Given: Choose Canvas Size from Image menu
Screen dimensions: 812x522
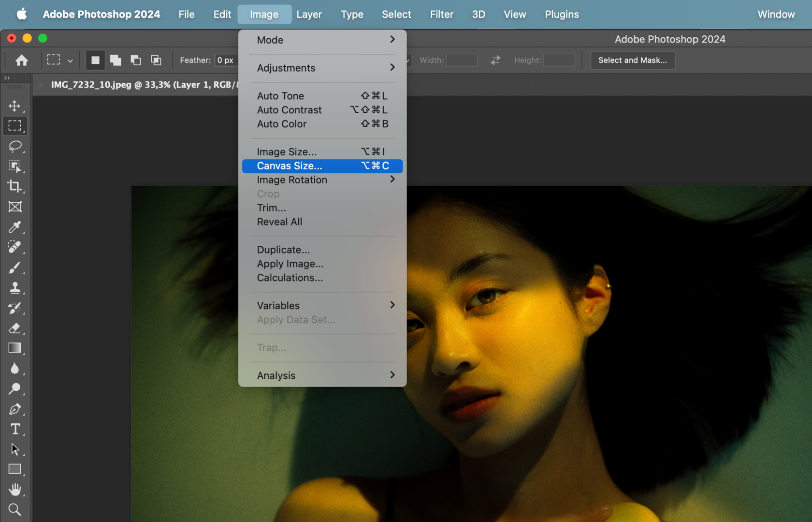Looking at the screenshot, I should click(x=290, y=165).
